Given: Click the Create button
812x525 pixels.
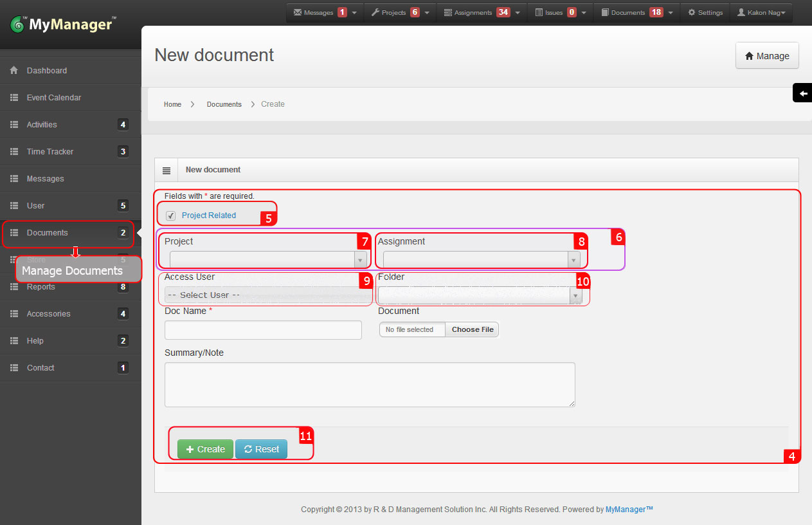Looking at the screenshot, I should (x=205, y=449).
